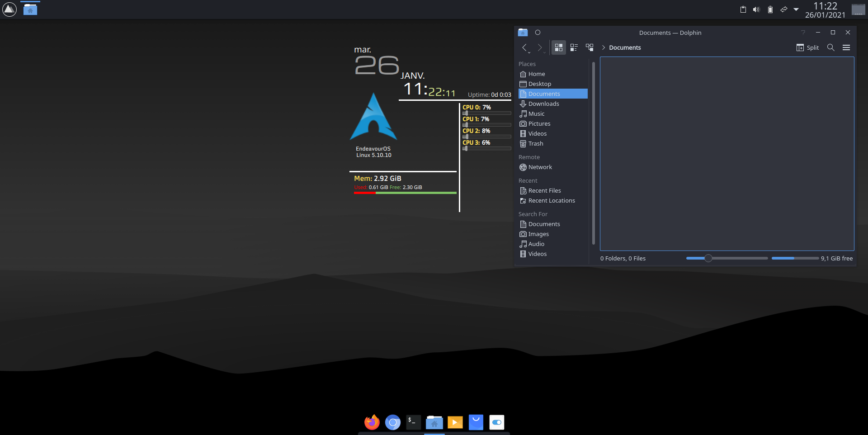
Task: Click the Dolphin window menu icon in titlebar
Action: coord(523,33)
